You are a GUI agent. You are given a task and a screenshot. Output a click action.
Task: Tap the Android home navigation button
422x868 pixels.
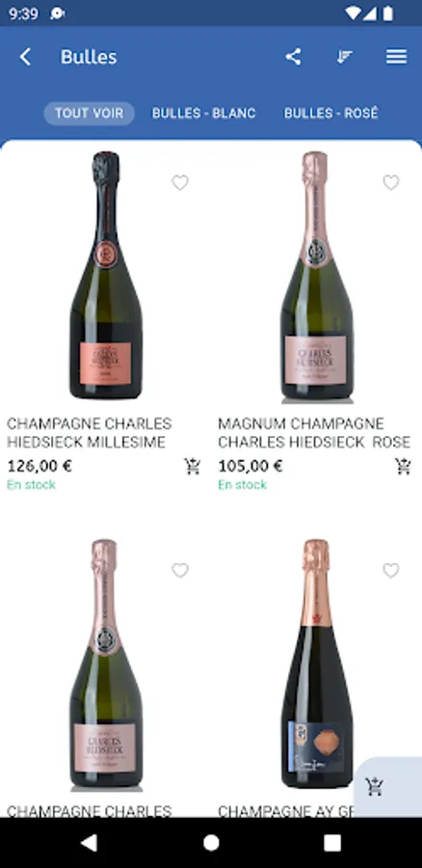[211, 843]
